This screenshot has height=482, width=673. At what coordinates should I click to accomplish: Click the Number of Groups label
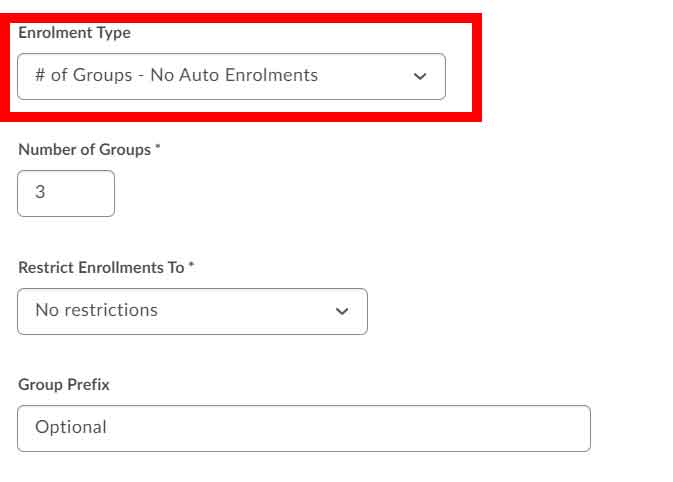coord(84,150)
